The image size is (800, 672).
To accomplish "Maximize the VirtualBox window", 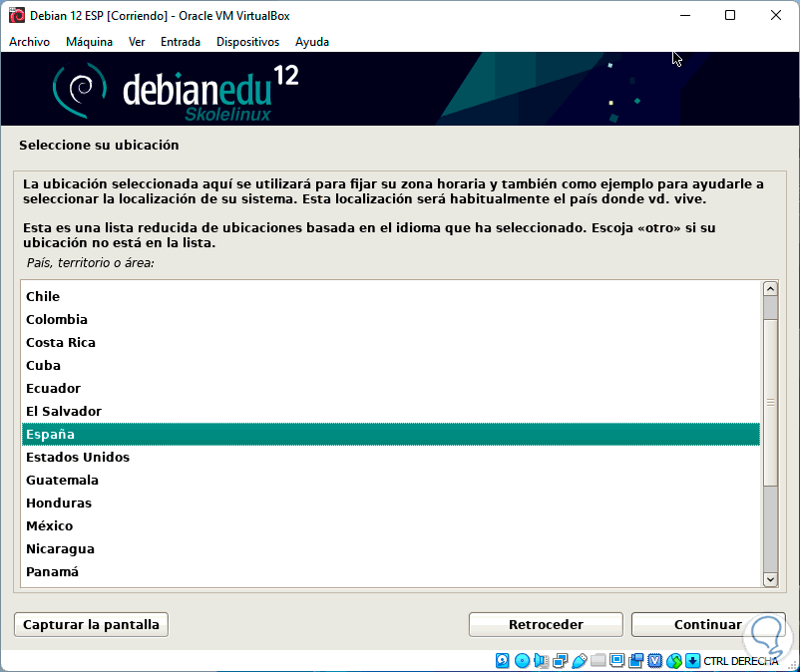I will pyautogui.click(x=730, y=16).
